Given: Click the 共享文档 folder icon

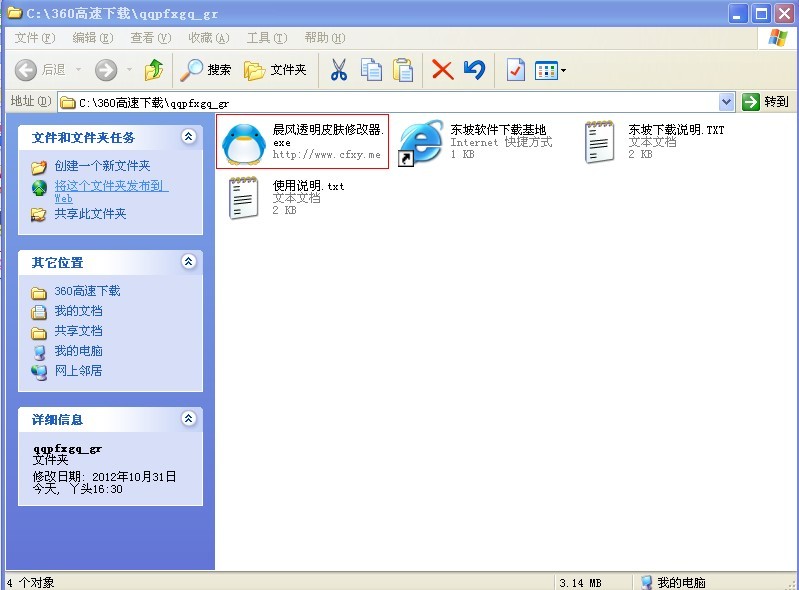Looking at the screenshot, I should tap(39, 333).
